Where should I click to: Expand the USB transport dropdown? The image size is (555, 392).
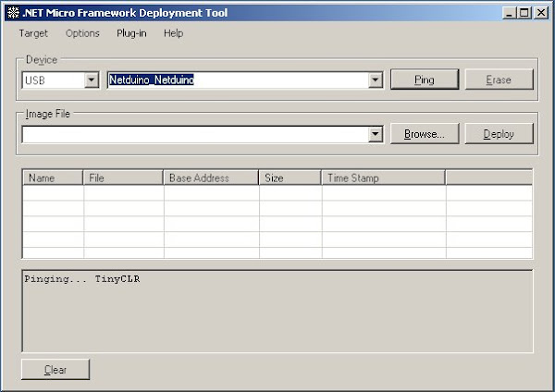pos(92,80)
